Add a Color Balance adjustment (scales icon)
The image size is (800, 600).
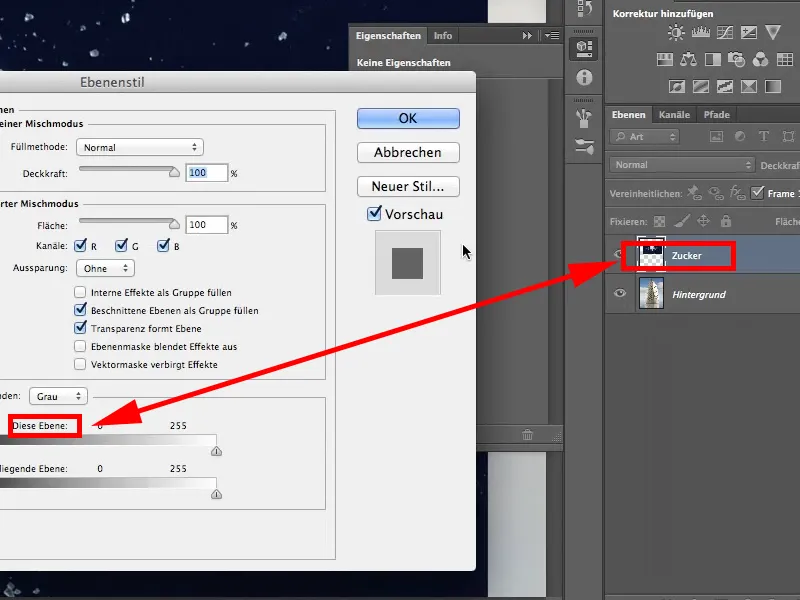click(x=688, y=60)
